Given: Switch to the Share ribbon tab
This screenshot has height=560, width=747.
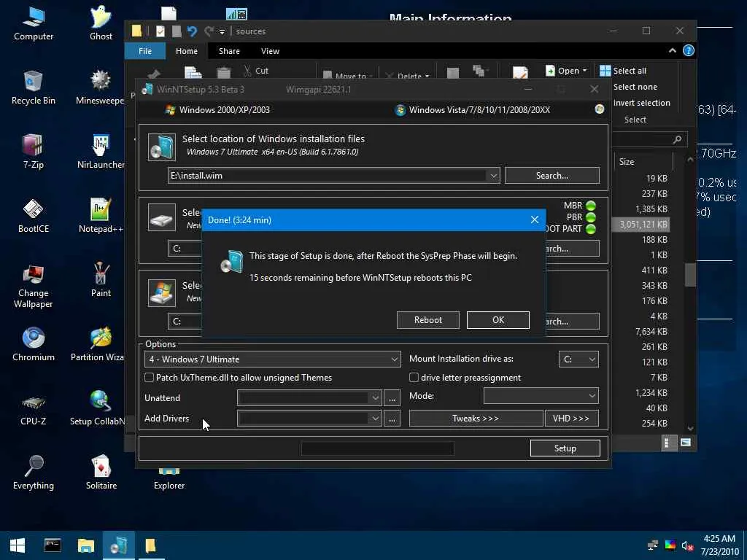Looking at the screenshot, I should coord(229,51).
